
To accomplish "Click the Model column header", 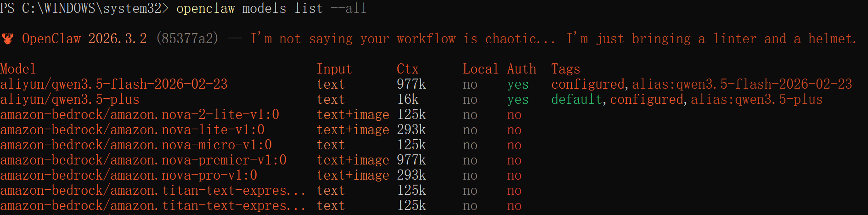I will (18, 69).
